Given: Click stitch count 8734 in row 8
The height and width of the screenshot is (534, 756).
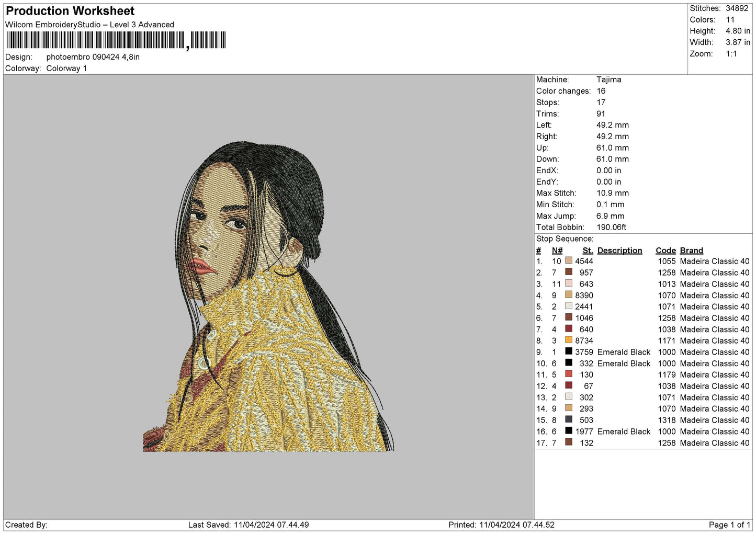Looking at the screenshot, I should tap(584, 340).
